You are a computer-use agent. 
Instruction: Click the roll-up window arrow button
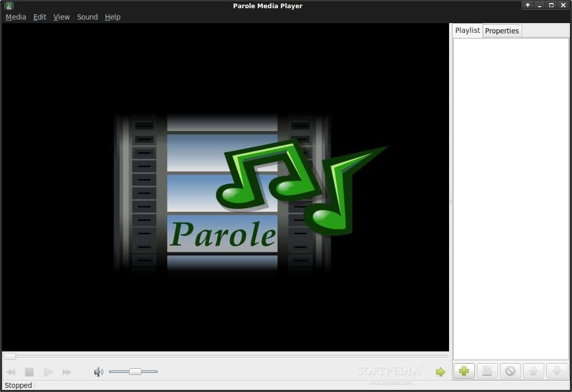tap(527, 5)
